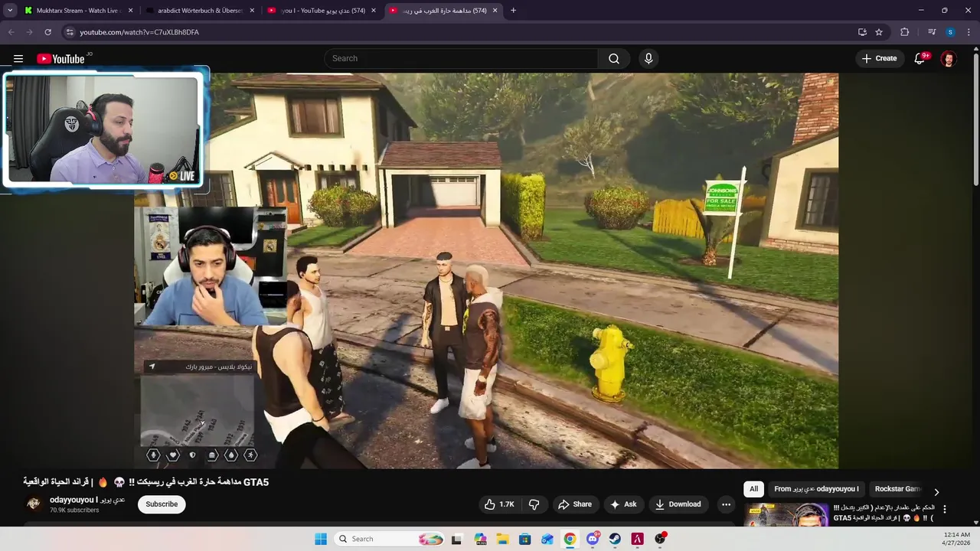Open channel avatar of odayyouyou
The image size is (980, 551).
[x=34, y=504]
